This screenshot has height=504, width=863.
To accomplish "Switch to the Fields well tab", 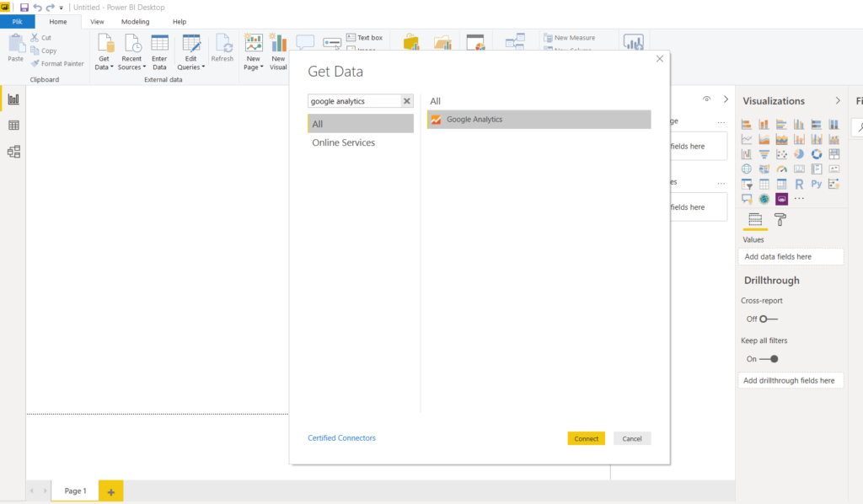I will [x=755, y=220].
